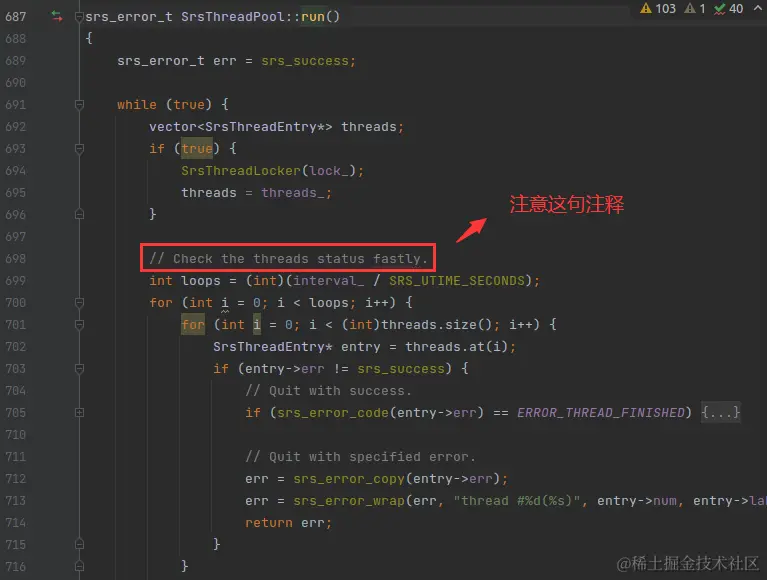
Task: Collapse the outer for loop at line 700
Action: point(79,302)
